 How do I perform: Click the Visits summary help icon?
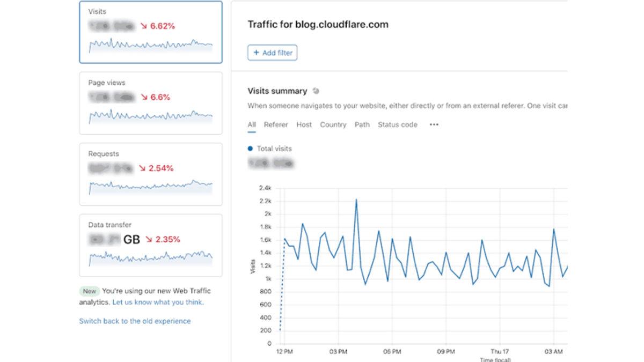315,91
